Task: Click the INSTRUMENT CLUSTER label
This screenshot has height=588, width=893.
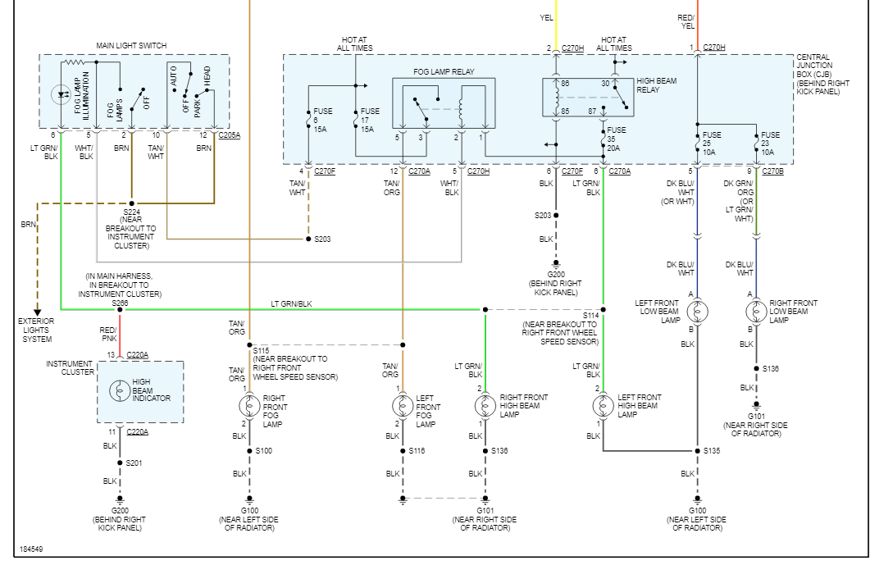Action: point(70,367)
